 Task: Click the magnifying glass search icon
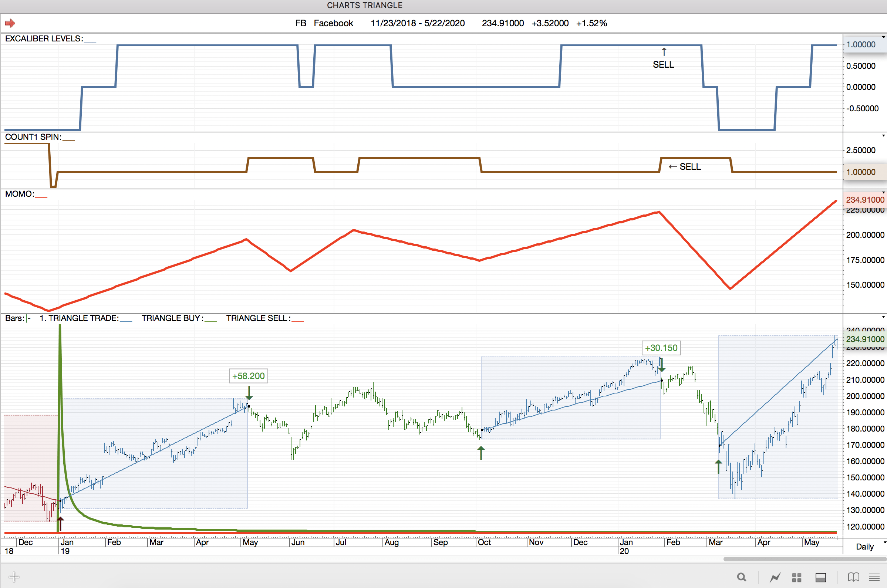click(x=741, y=577)
